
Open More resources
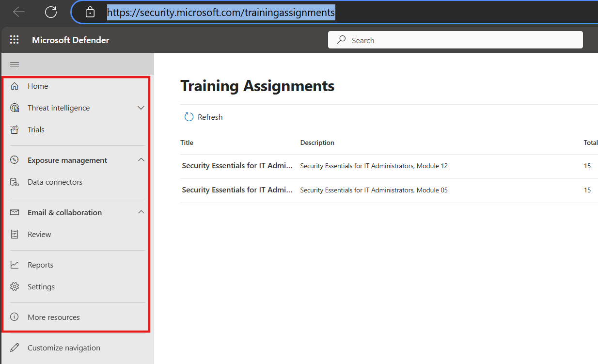(54, 317)
